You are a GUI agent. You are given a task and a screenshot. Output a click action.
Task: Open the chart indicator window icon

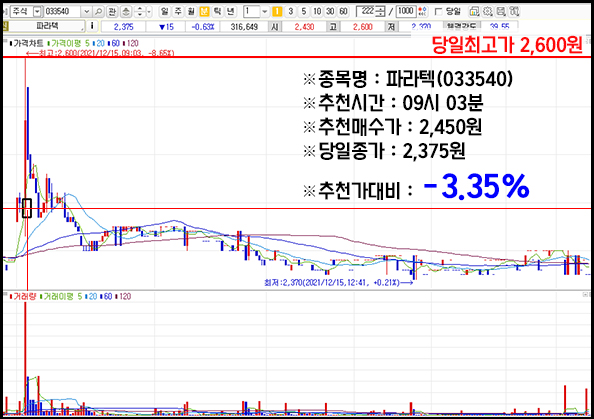click(x=474, y=11)
